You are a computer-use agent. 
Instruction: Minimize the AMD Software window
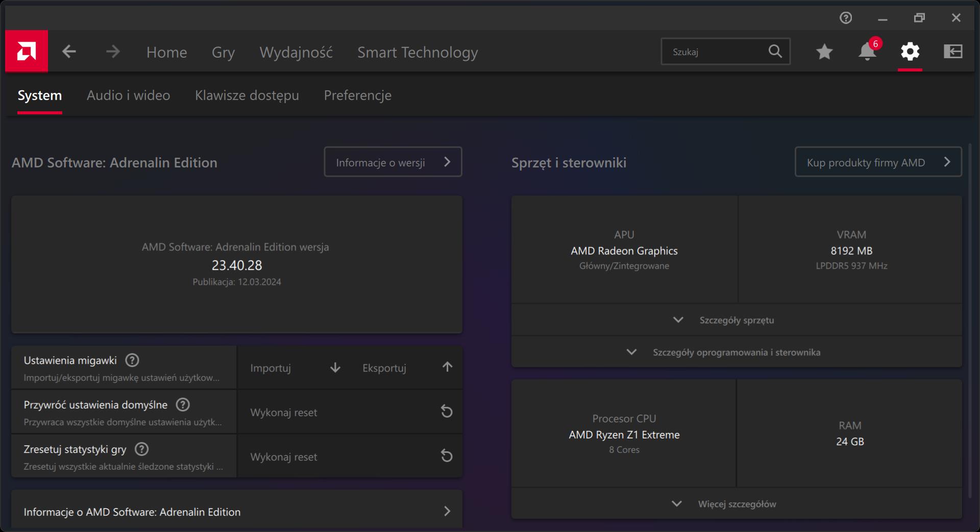point(883,18)
